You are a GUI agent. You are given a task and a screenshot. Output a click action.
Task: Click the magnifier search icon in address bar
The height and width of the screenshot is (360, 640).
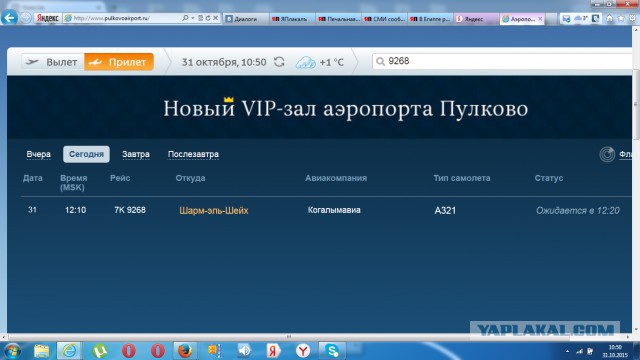click(x=185, y=18)
